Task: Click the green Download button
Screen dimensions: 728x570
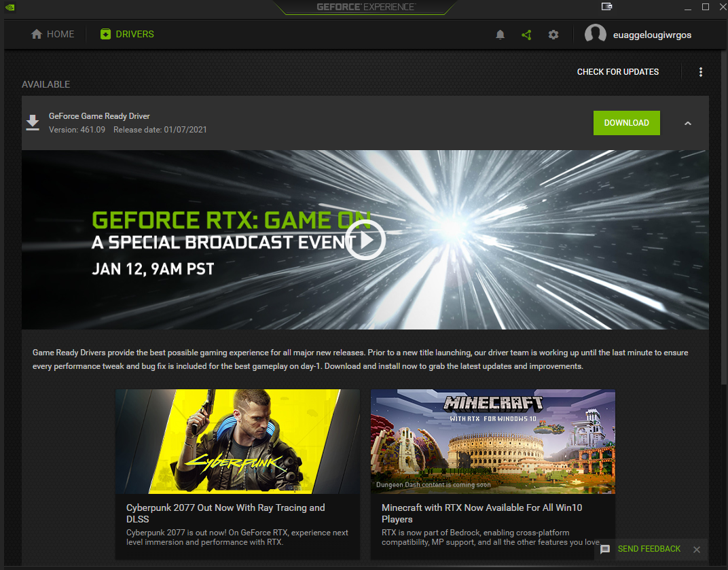Action: [x=626, y=123]
